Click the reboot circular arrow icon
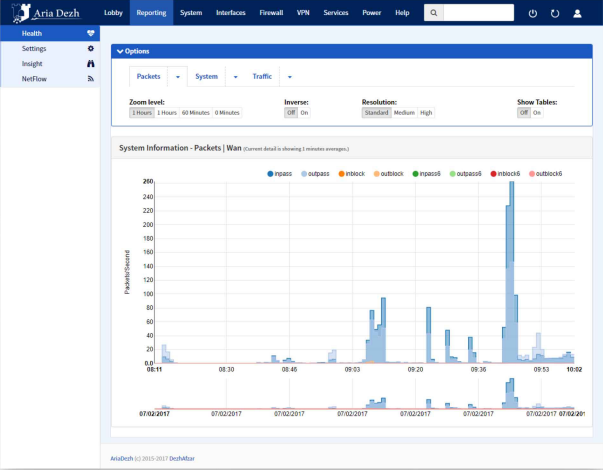This screenshot has height=470, width=603. coord(555,13)
